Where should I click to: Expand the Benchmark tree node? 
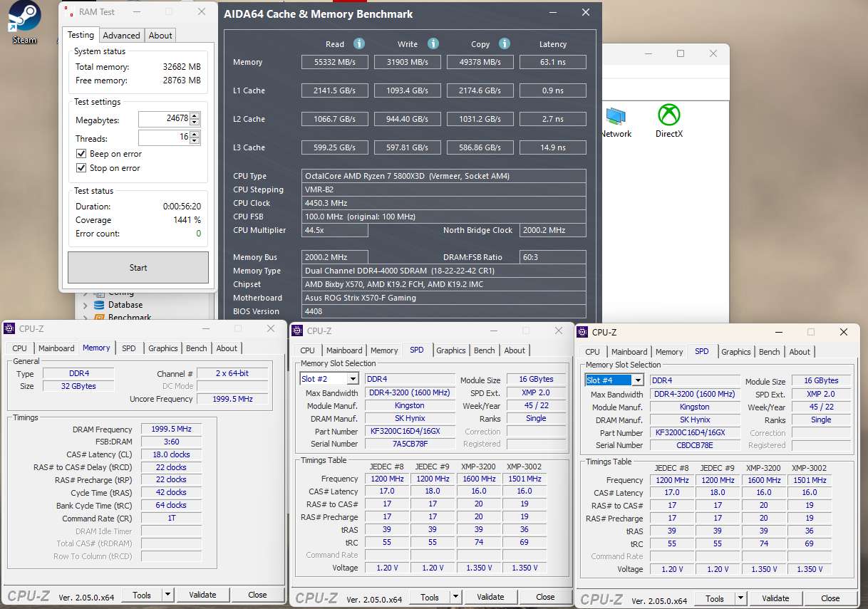tap(86, 318)
